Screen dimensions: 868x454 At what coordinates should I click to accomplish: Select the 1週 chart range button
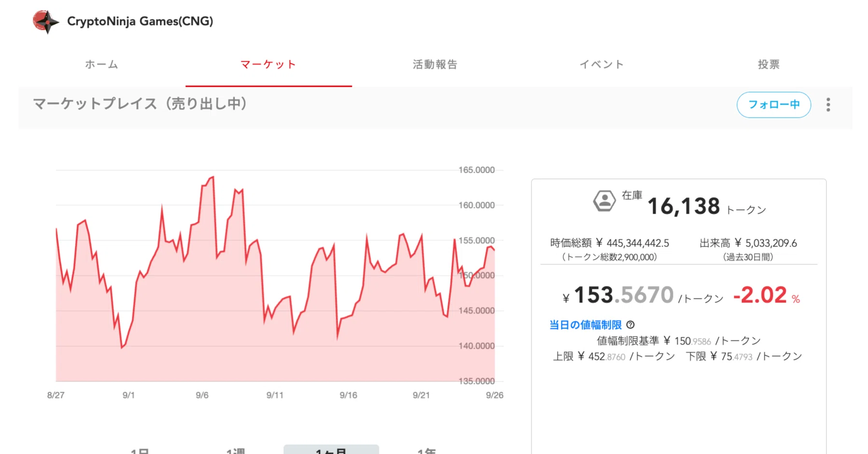coord(236,451)
